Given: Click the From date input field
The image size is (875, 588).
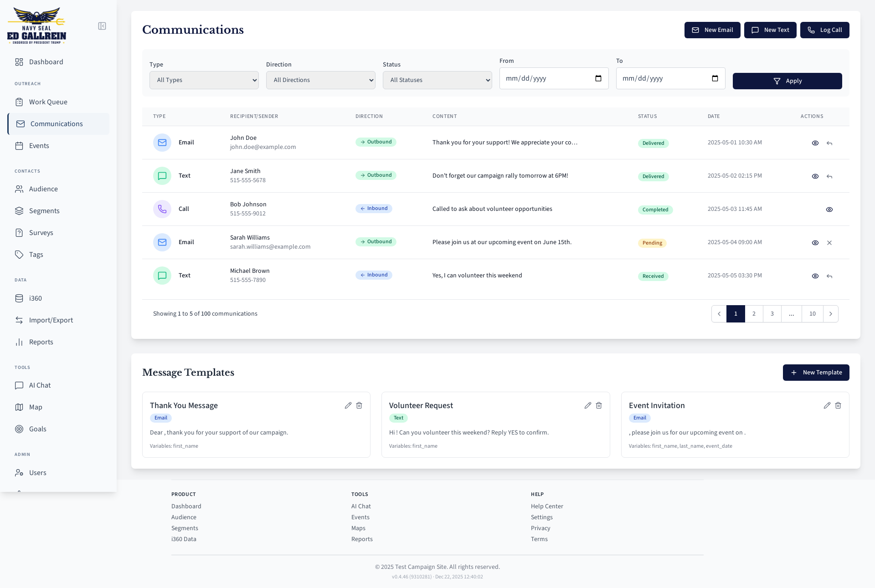Looking at the screenshot, I should 547,78.
